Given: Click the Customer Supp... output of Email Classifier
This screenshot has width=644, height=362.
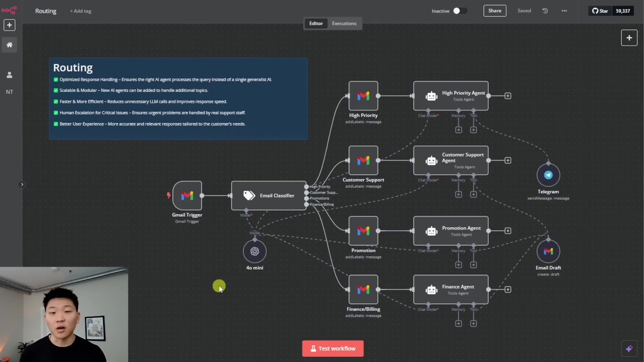Looking at the screenshot, I should pos(306,192).
